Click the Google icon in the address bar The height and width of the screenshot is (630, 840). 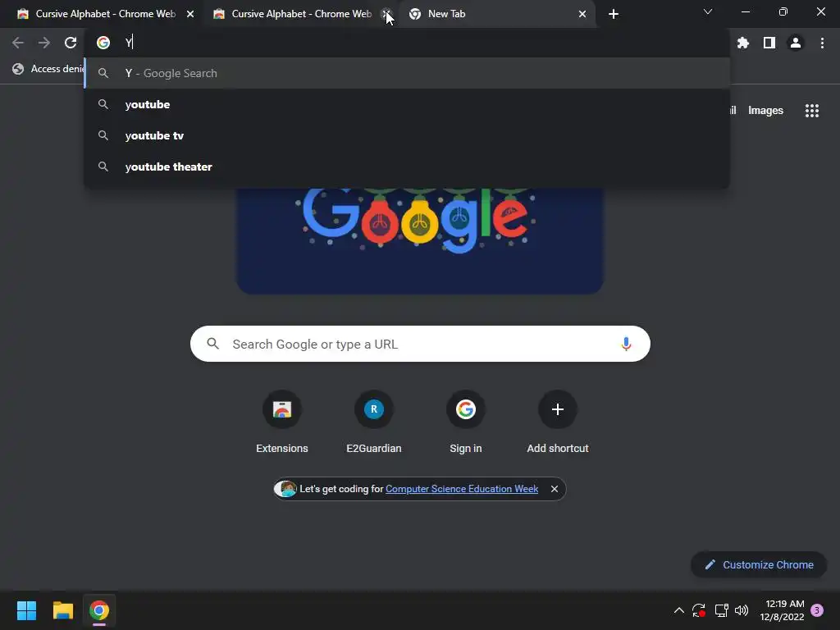pyautogui.click(x=103, y=43)
